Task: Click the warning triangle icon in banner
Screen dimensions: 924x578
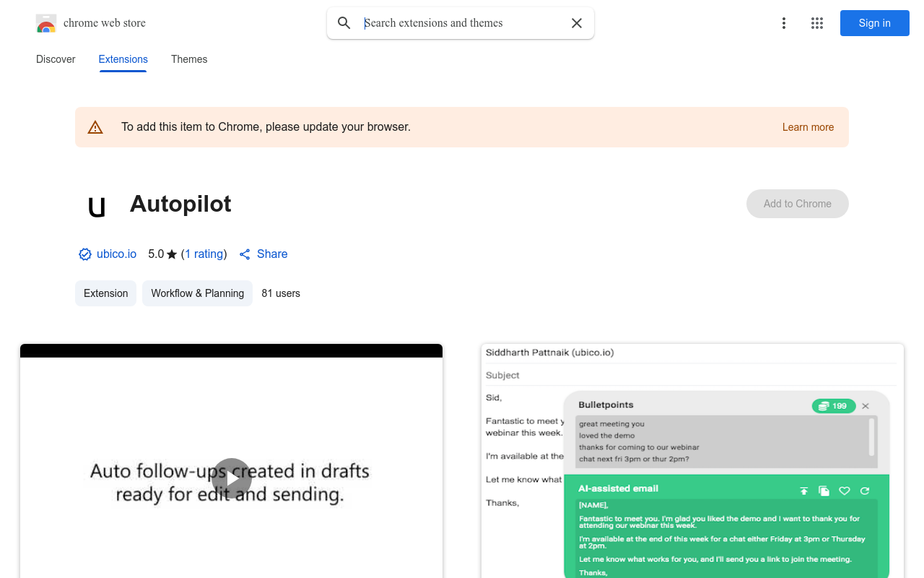Action: tap(95, 127)
